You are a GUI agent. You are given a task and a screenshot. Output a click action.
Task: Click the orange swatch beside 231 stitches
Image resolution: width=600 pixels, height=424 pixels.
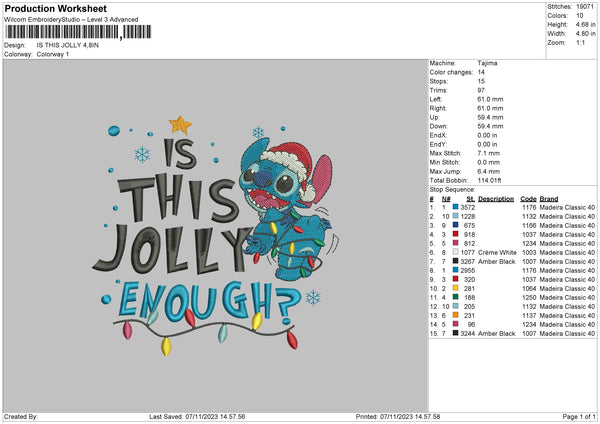tap(455, 315)
